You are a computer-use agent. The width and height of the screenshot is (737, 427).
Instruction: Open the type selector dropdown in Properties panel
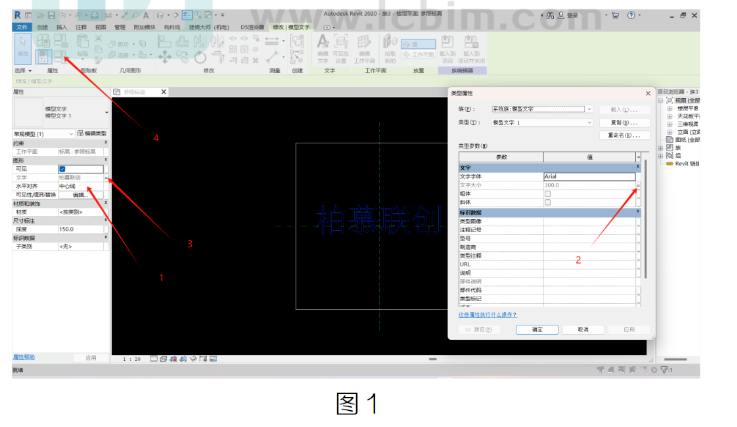point(107,113)
